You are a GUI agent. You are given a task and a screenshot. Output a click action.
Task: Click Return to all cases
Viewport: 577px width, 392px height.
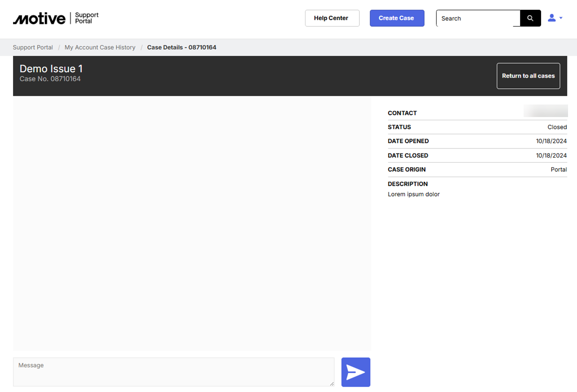pyautogui.click(x=528, y=76)
